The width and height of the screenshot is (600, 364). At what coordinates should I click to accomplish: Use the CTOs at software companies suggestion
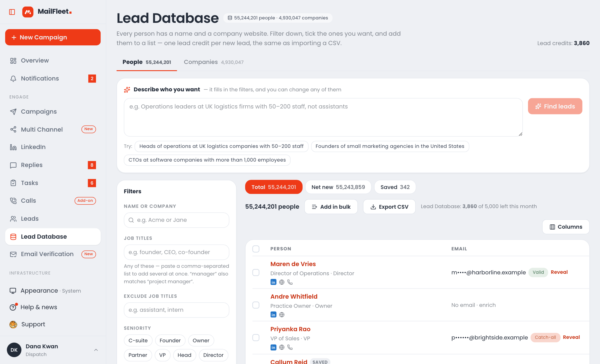[207, 160]
